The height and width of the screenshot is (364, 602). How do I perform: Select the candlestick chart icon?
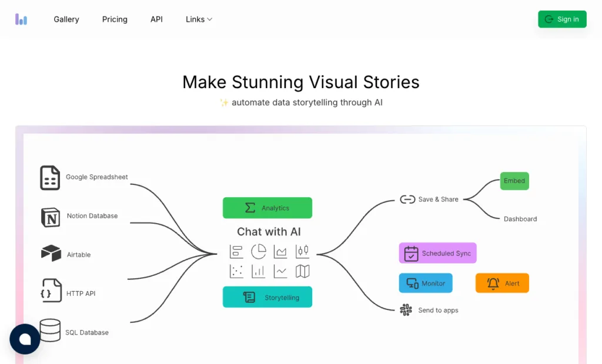pos(302,252)
